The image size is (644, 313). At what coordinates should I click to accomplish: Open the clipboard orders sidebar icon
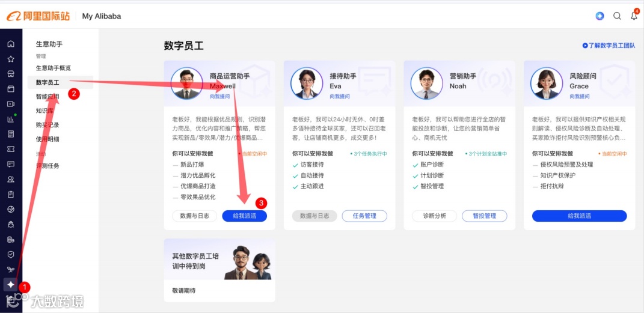click(x=11, y=195)
